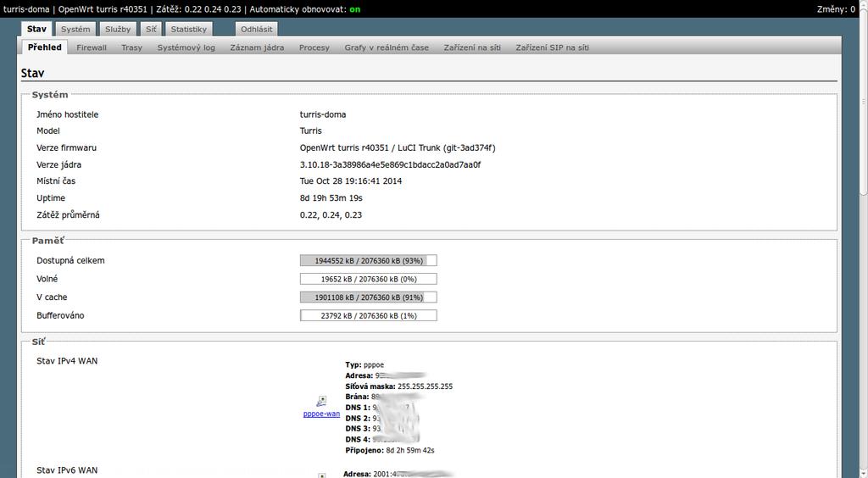Open the Záznam jádra subtab
This screenshot has width=868, height=478.
257,47
